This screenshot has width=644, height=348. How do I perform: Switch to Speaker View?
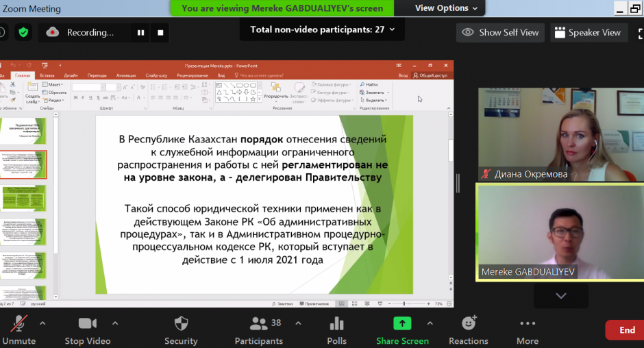tap(588, 32)
